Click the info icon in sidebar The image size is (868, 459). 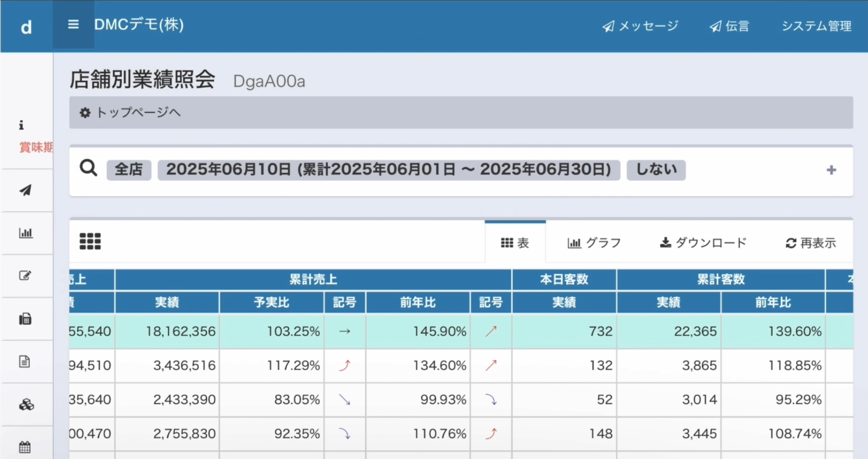pyautogui.click(x=22, y=125)
